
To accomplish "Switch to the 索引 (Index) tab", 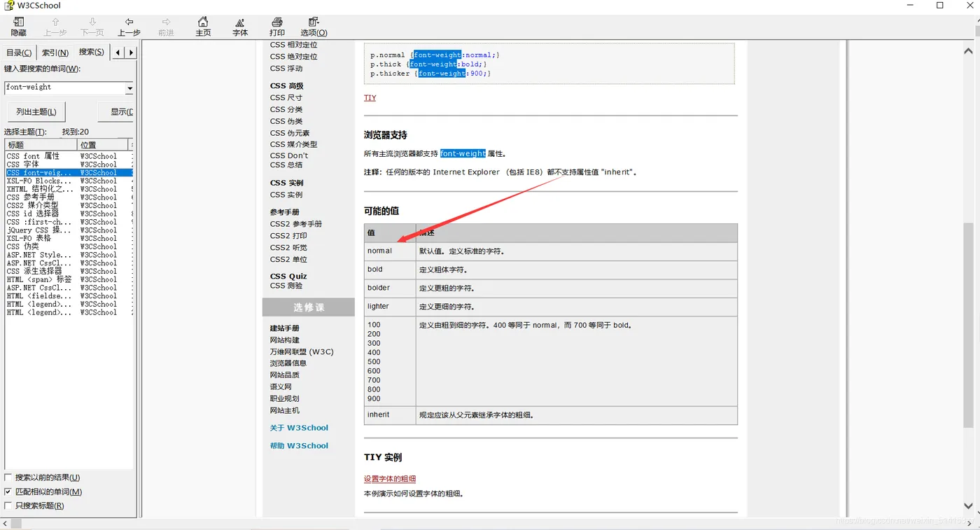I will (x=55, y=52).
